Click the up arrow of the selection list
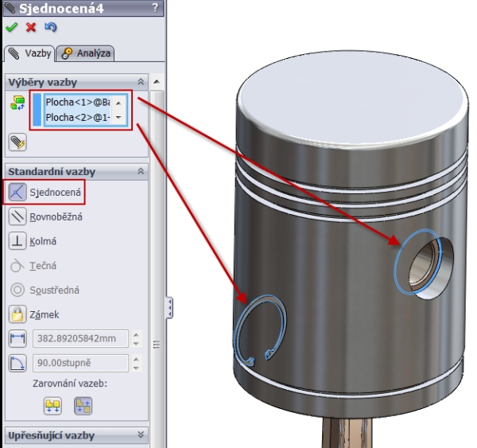The image size is (477, 448). pos(118,103)
